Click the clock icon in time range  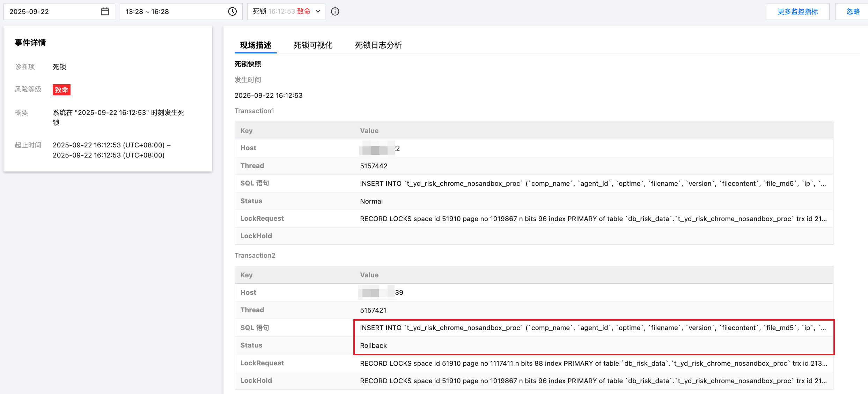click(x=233, y=12)
